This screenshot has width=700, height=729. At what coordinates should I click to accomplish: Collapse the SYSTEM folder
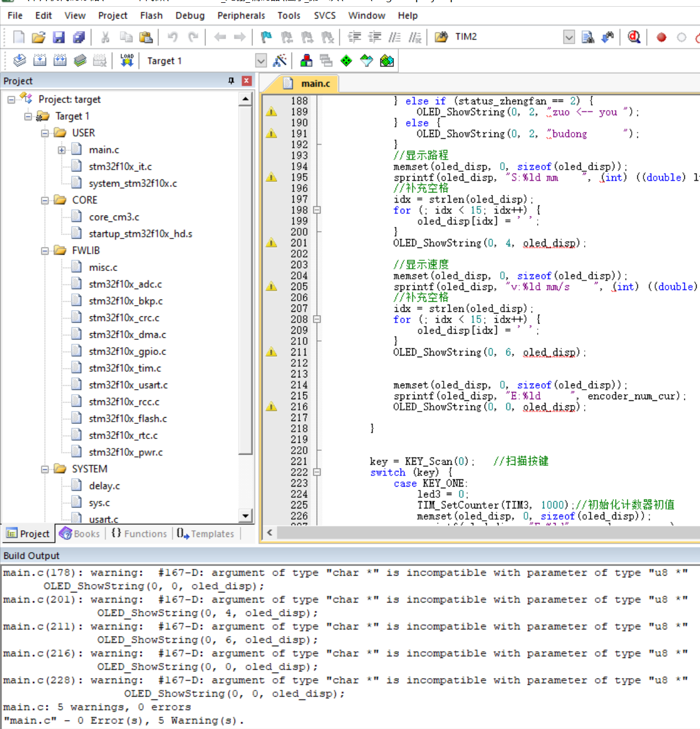tap(45, 469)
